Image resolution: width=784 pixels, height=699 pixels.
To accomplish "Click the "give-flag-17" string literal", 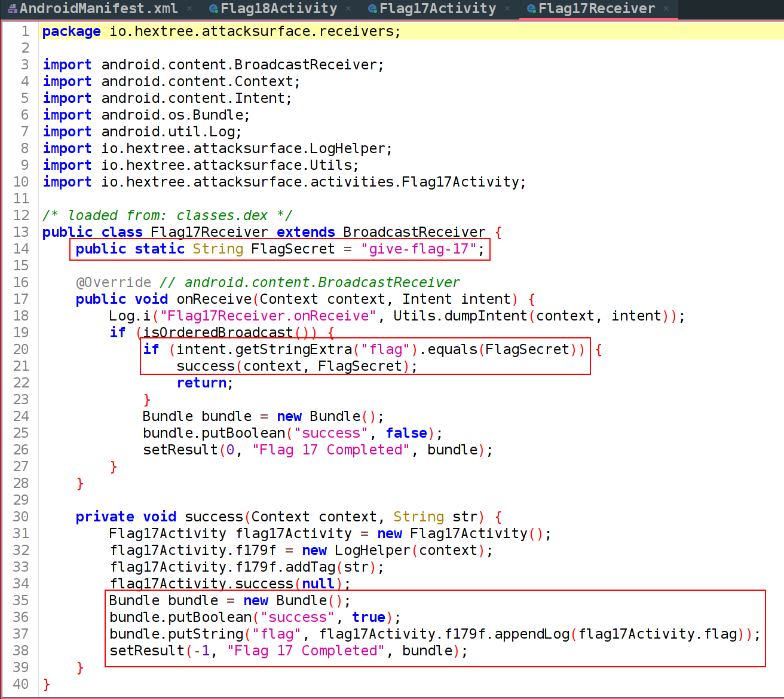I will click(x=418, y=249).
